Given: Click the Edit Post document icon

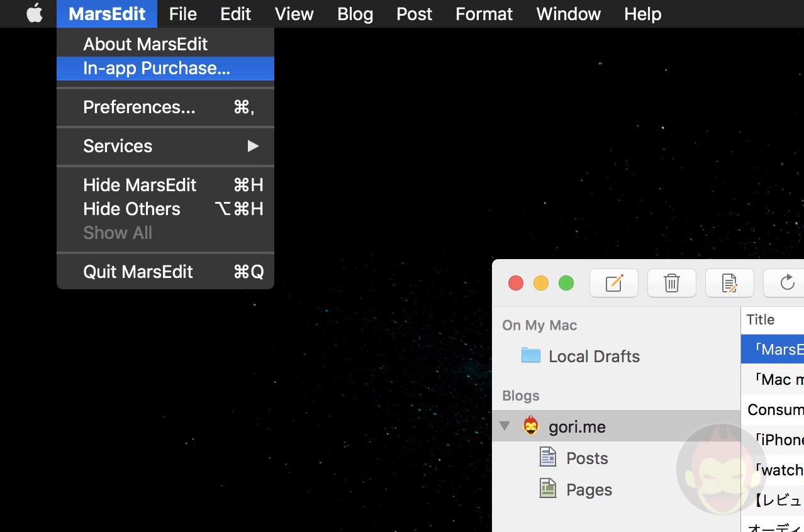Looking at the screenshot, I should [x=729, y=283].
